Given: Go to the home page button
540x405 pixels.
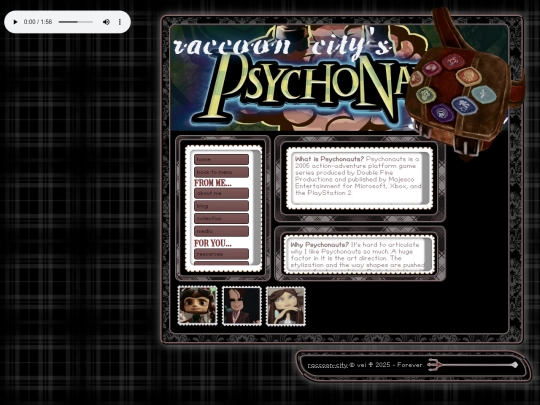Looking at the screenshot, I should tap(221, 159).
